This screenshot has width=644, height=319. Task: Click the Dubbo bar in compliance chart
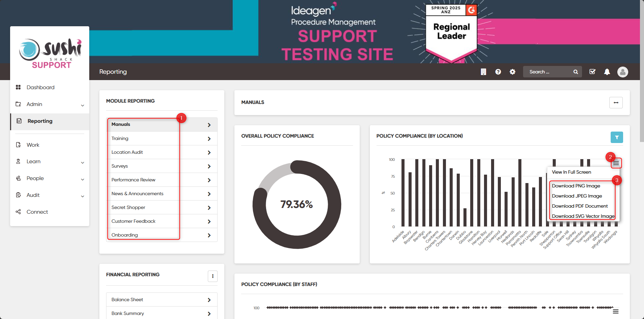465,217
